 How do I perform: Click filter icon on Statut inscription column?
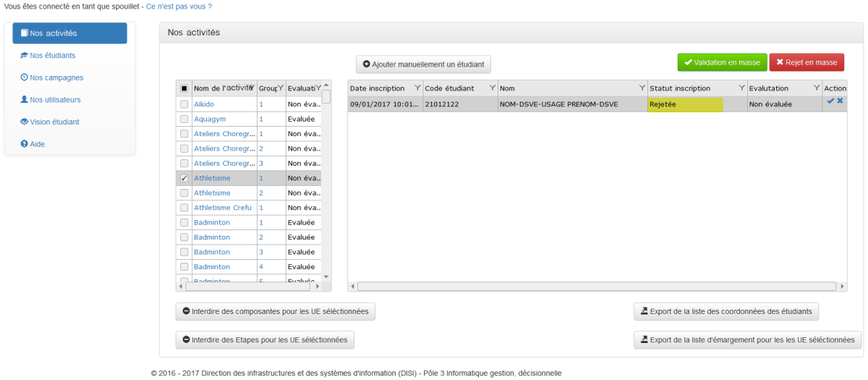pos(741,88)
